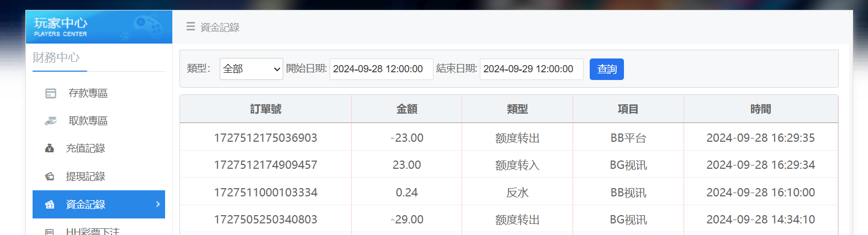Click the hamburger menu icon beside 資金記錄
This screenshot has height=235, width=868.
(x=190, y=26)
